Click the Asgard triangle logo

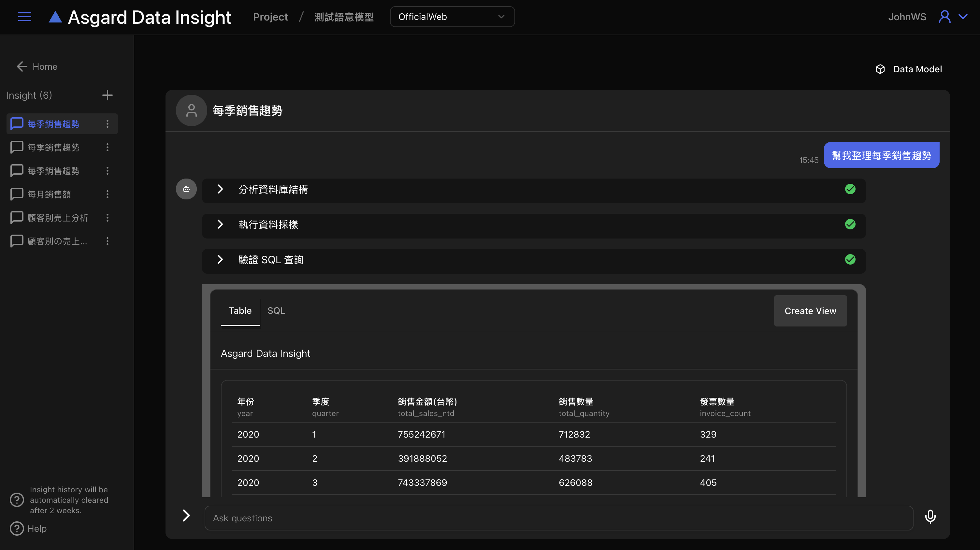(x=55, y=17)
